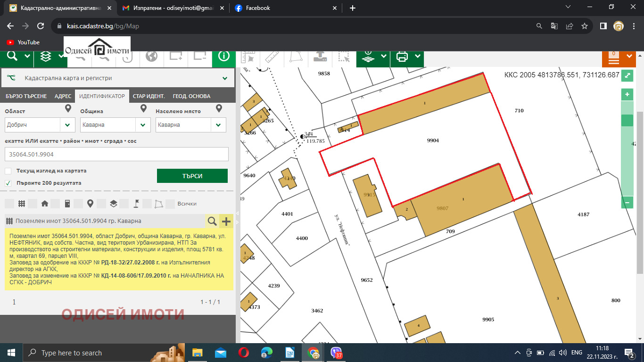Toggle 'Първите 200 резултата' checkbox
Image resolution: width=644 pixels, height=362 pixels.
point(8,183)
